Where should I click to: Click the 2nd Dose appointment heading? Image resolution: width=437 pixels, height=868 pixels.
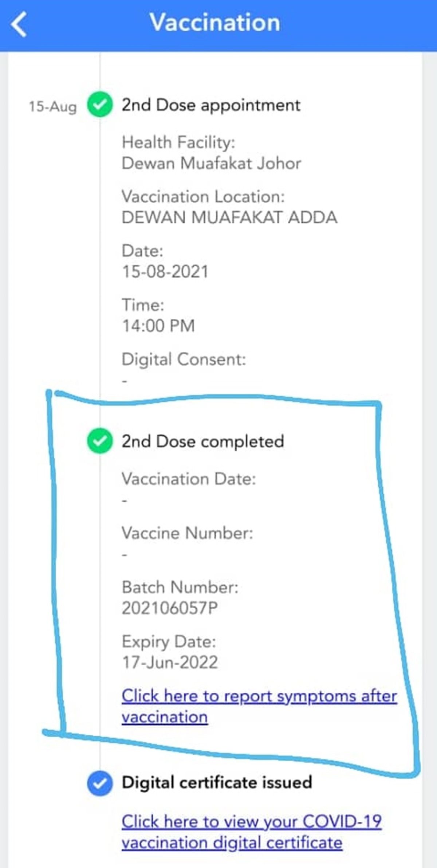pyautogui.click(x=211, y=105)
